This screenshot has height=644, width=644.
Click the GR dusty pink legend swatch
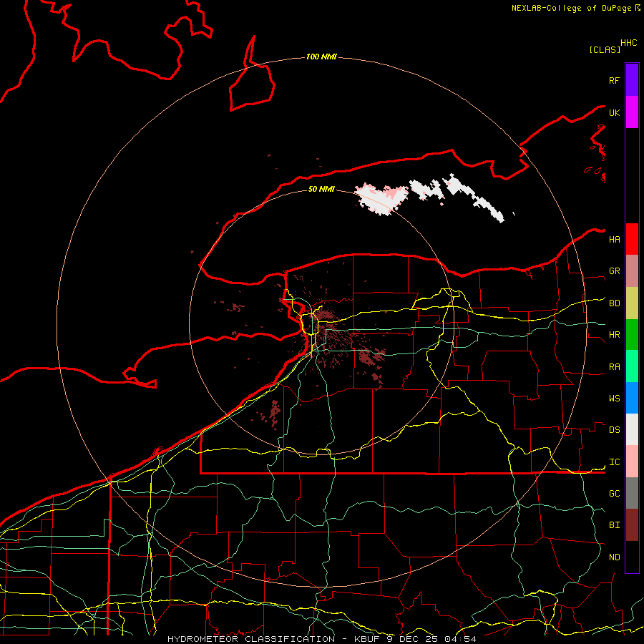pyautogui.click(x=632, y=271)
